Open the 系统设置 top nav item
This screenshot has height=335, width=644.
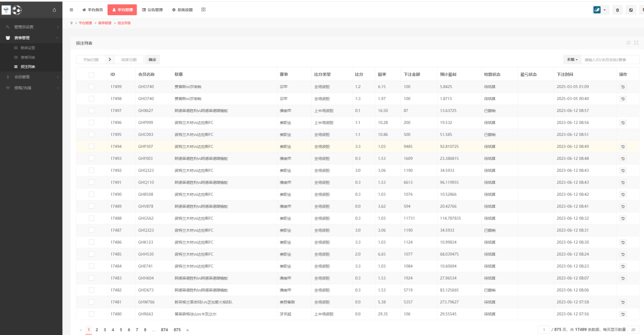pyautogui.click(x=182, y=10)
